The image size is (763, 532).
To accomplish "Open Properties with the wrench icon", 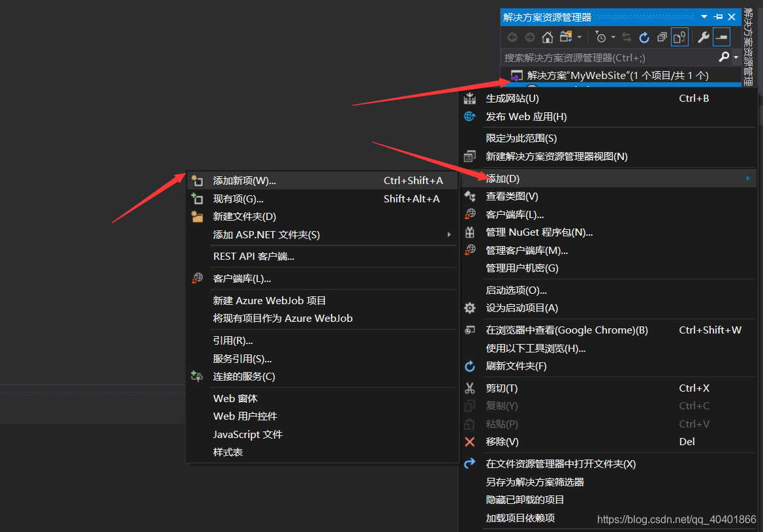I will (703, 37).
